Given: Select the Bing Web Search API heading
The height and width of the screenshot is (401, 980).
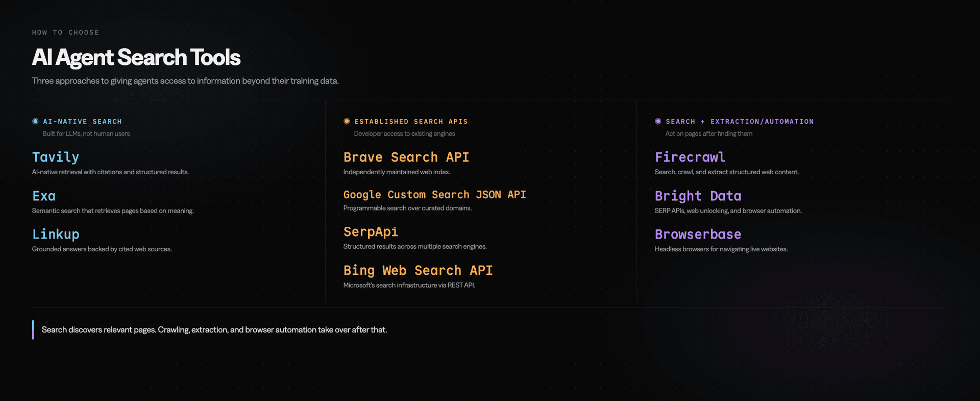Looking at the screenshot, I should click(x=418, y=270).
